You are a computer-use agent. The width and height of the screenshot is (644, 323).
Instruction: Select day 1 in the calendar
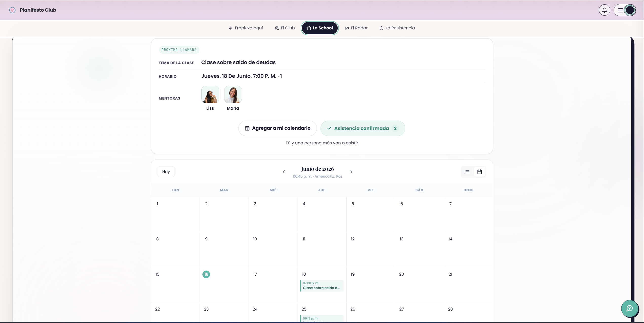(157, 204)
